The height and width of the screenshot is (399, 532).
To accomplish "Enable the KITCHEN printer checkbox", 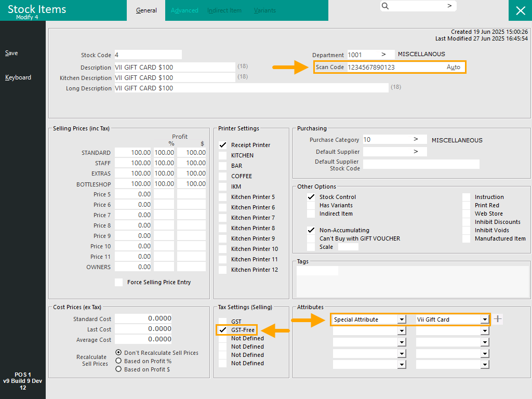I will point(223,155).
